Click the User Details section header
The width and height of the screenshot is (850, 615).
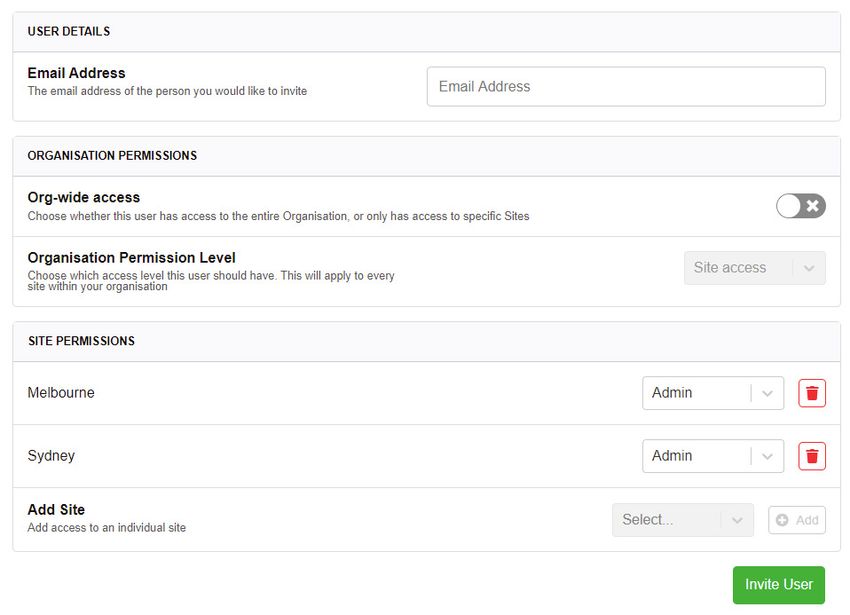pos(69,31)
